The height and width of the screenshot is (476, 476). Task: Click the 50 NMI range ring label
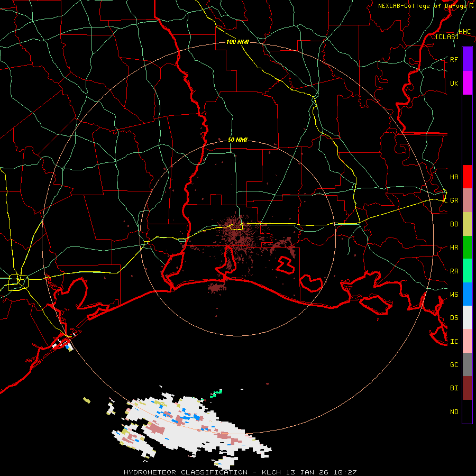coord(237,140)
